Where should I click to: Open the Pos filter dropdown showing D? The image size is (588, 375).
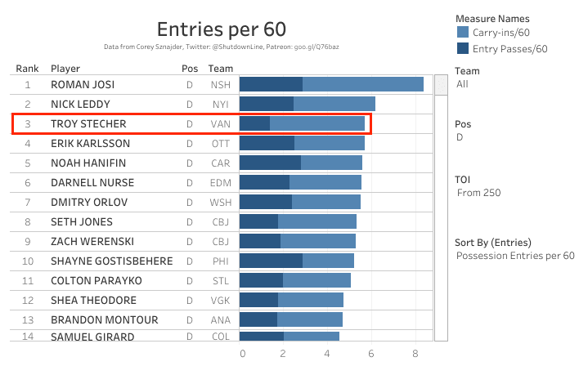point(514,138)
